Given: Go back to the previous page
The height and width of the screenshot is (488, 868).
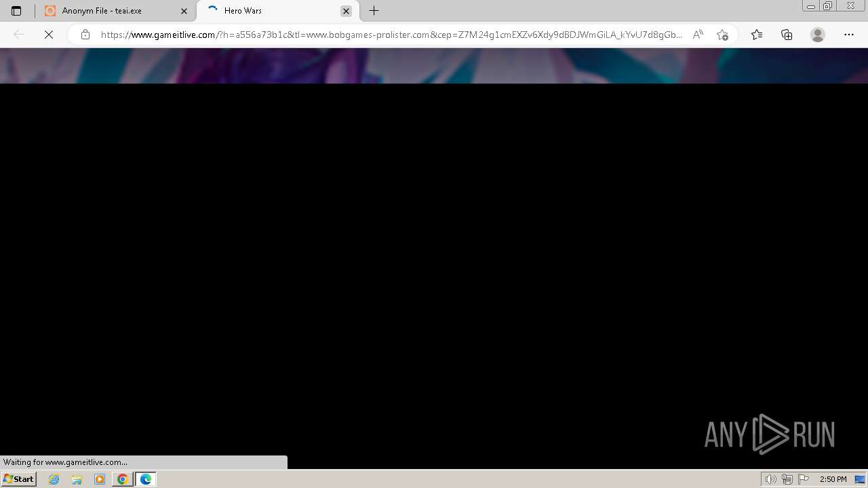Looking at the screenshot, I should (19, 35).
